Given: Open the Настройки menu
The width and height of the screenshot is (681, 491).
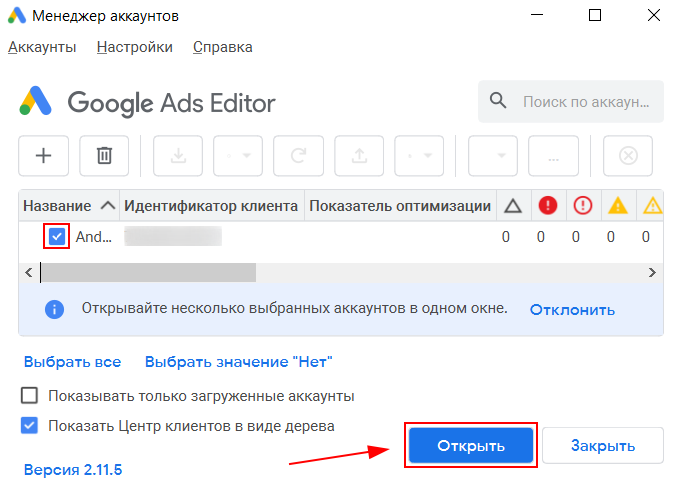Looking at the screenshot, I should pos(135,47).
